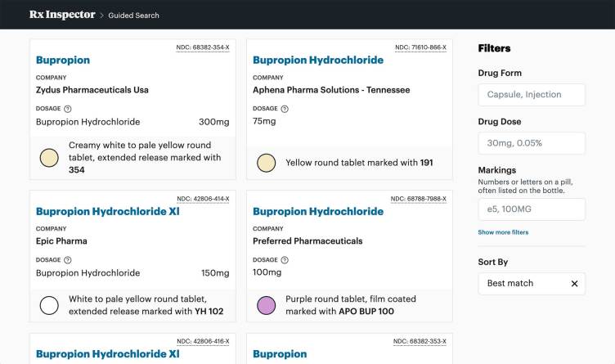Open the Sort By dropdown
Image resolution: width=615 pixels, height=364 pixels.
coord(523,284)
